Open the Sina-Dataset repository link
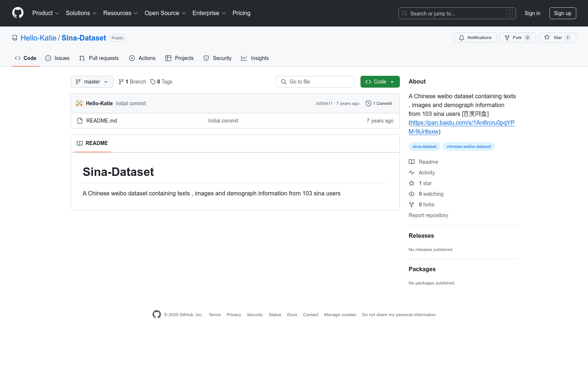 [x=84, y=38]
